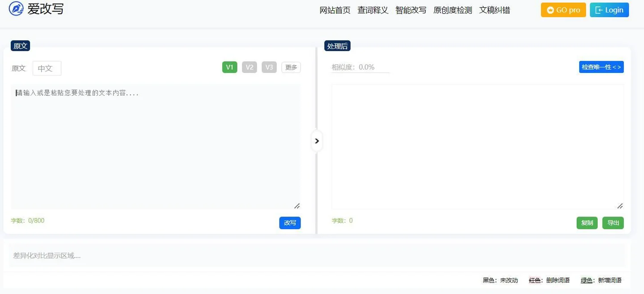This screenshot has height=294, width=644.
Task: Focus the processed result text area
Action: point(478,147)
